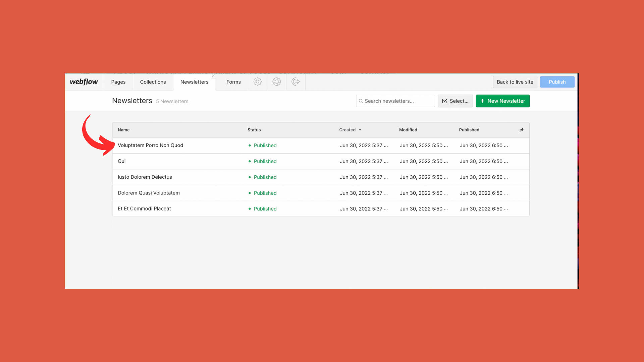Screen dimensions: 644x362
Task: Toggle selection mode with Select... checkbox button
Action: pyautogui.click(x=455, y=101)
